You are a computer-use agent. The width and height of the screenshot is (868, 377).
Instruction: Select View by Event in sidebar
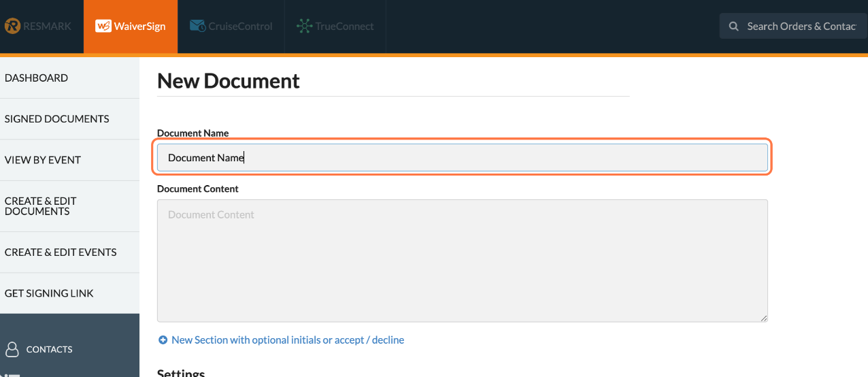point(43,160)
